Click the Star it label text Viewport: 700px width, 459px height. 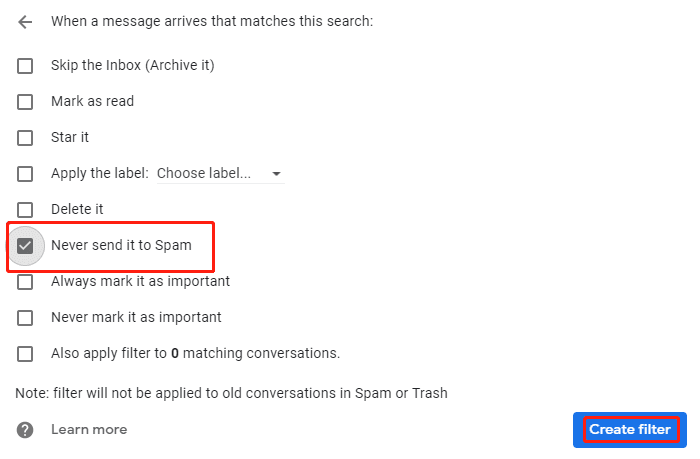tap(70, 137)
